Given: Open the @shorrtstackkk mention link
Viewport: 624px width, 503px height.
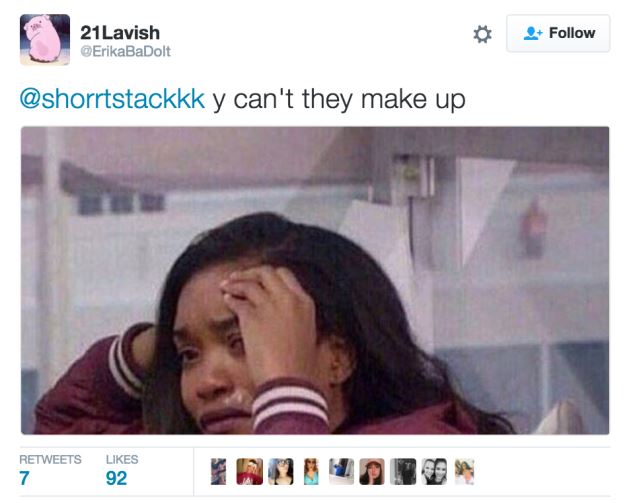Looking at the screenshot, I should [x=112, y=99].
